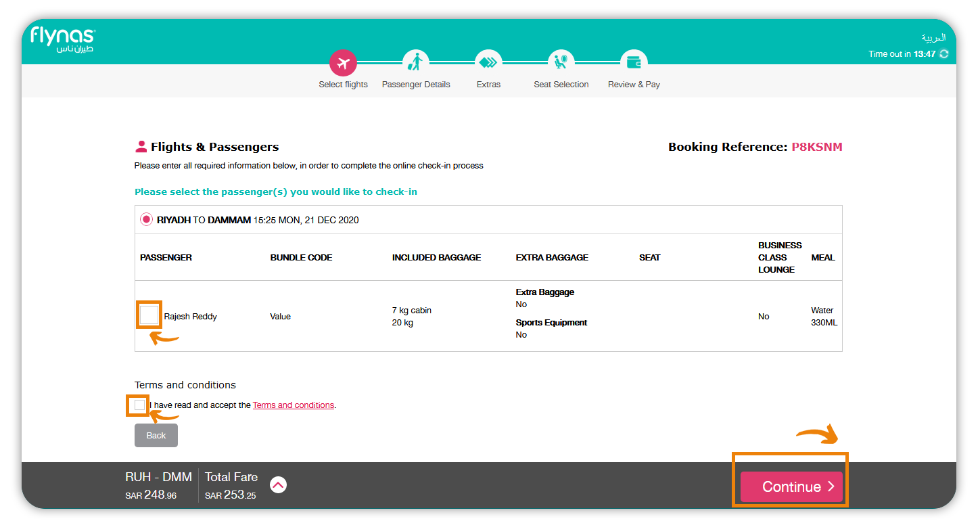Switch the site language to Arabic
The height and width of the screenshot is (523, 980).
click(934, 38)
